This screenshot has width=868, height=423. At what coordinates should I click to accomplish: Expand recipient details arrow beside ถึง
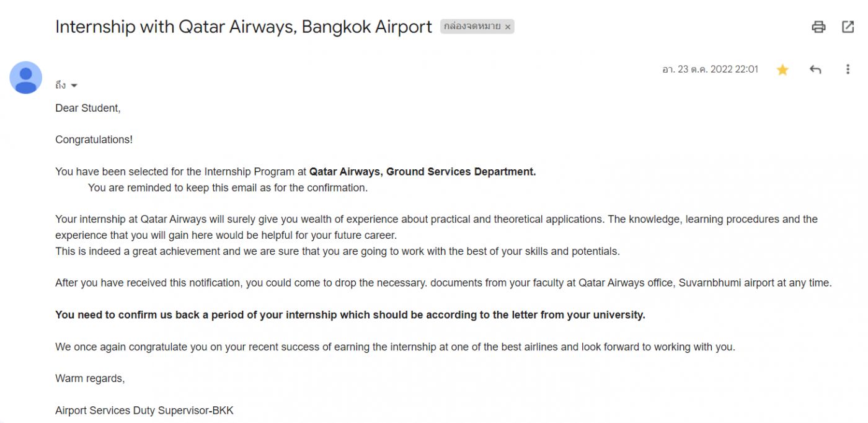(x=74, y=86)
